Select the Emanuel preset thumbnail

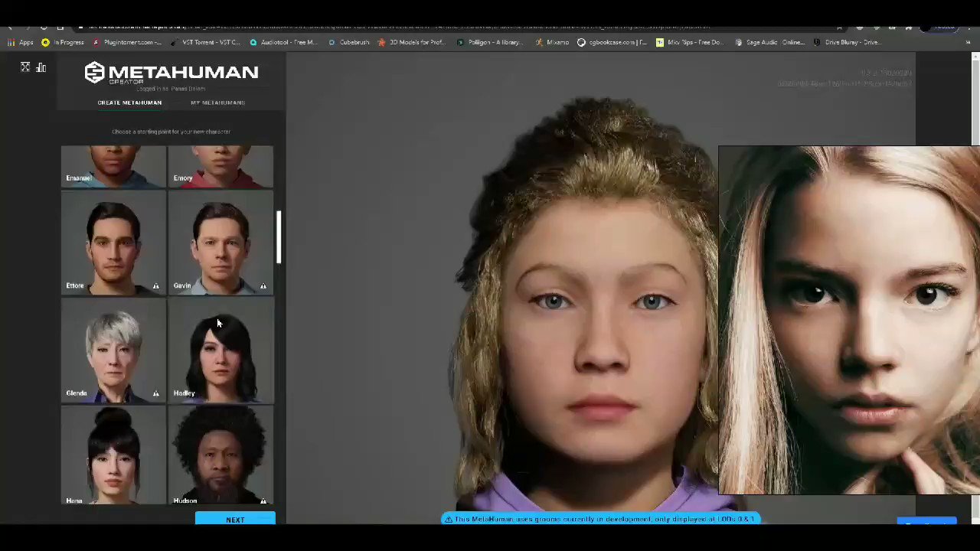click(x=113, y=167)
